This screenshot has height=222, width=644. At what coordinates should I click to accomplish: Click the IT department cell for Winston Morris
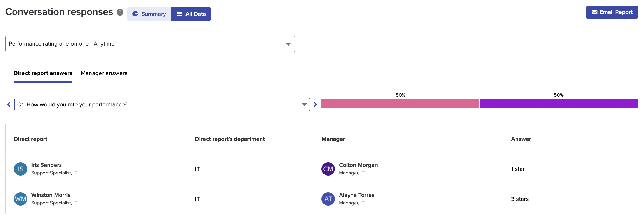point(197,199)
